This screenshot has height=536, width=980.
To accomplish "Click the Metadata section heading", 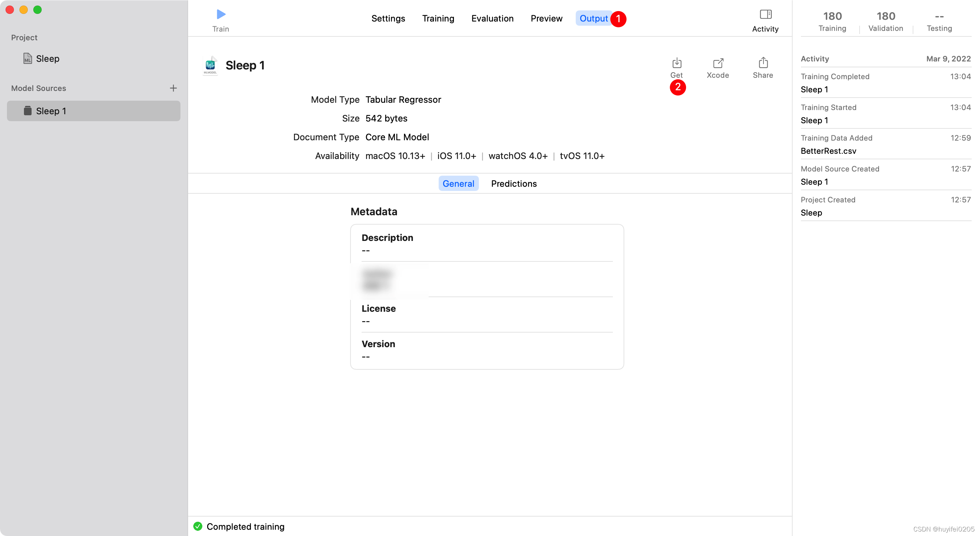I will 374,211.
